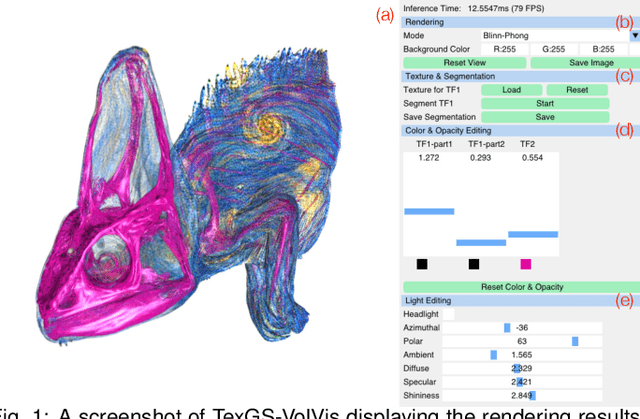Screen dimensions: 640x419
Task: Click Reset Color & Opacity button
Action: click(522, 287)
